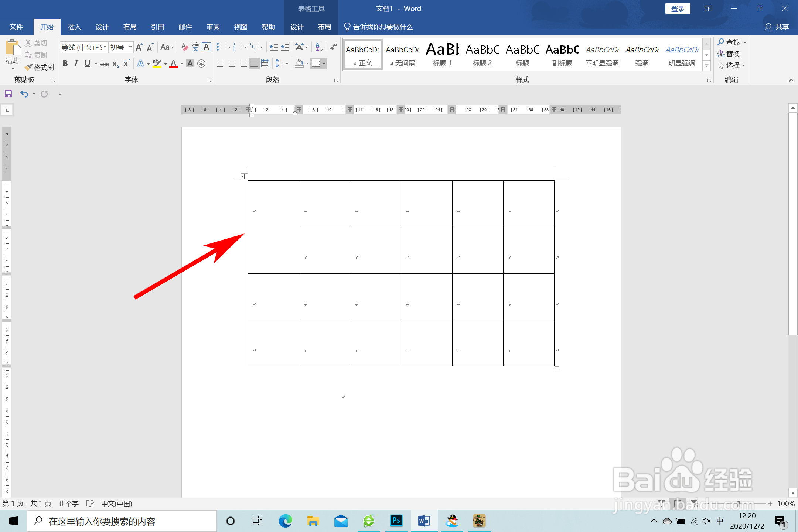Toggle Italic formatting
The image size is (798, 532).
point(76,64)
